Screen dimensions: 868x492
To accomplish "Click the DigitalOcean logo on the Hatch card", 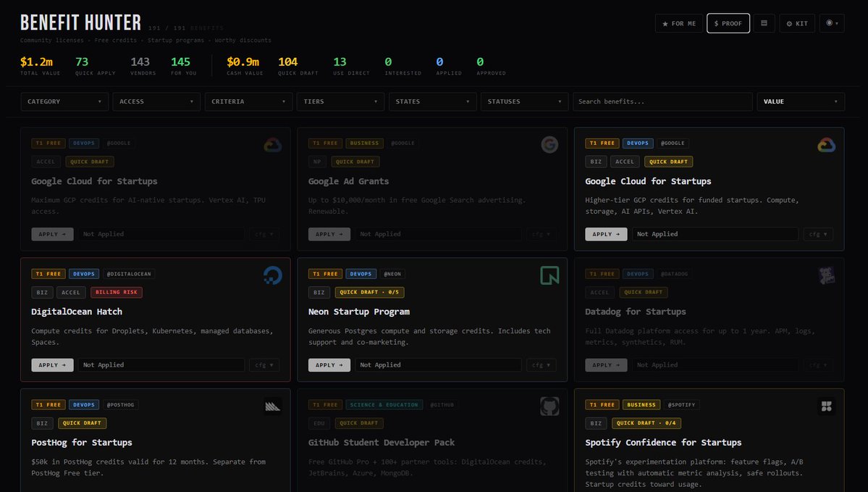I will [272, 275].
